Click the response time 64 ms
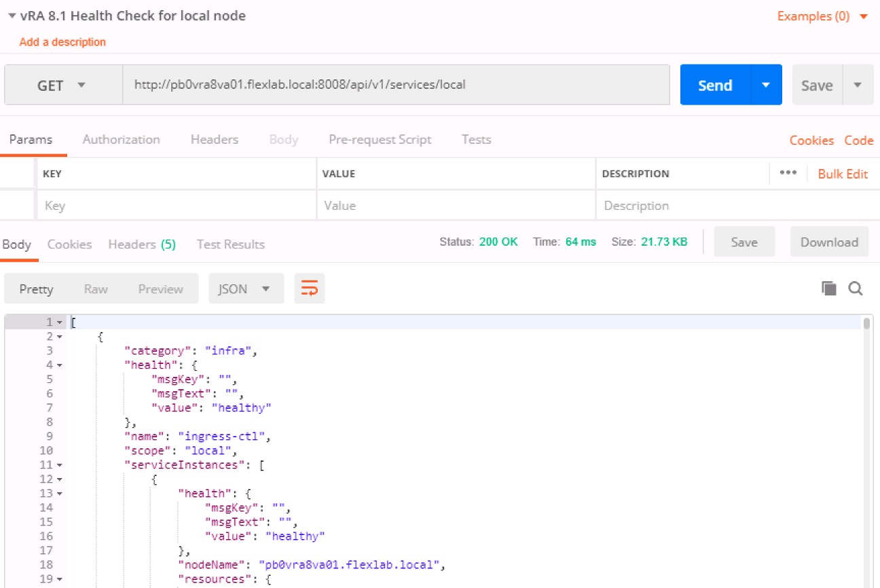 581,242
